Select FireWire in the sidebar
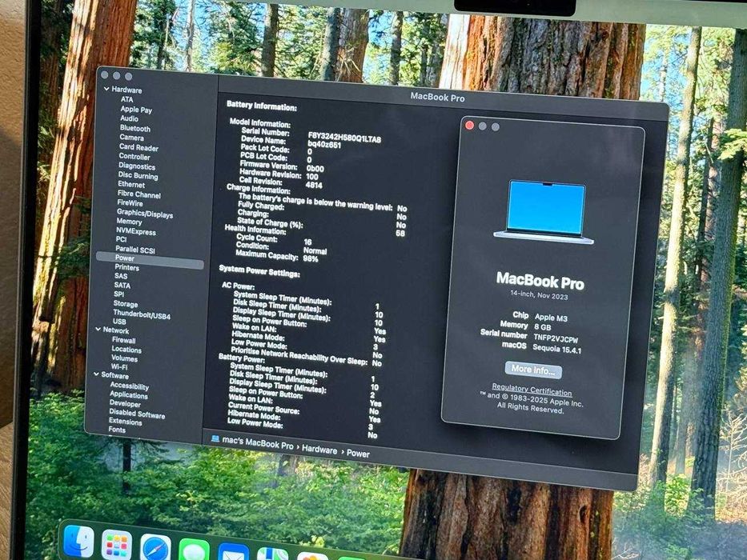Viewport: 747px width, 560px height. click(130, 203)
